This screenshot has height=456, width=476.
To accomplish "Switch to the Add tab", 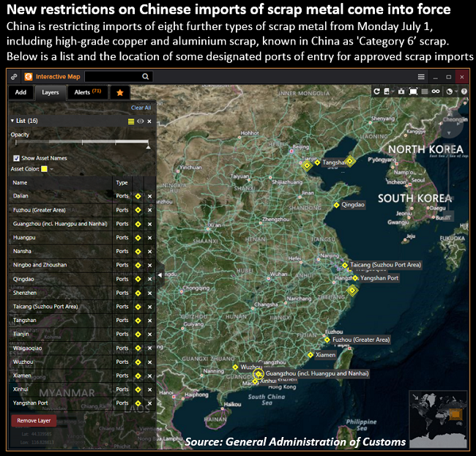I will 21,92.
